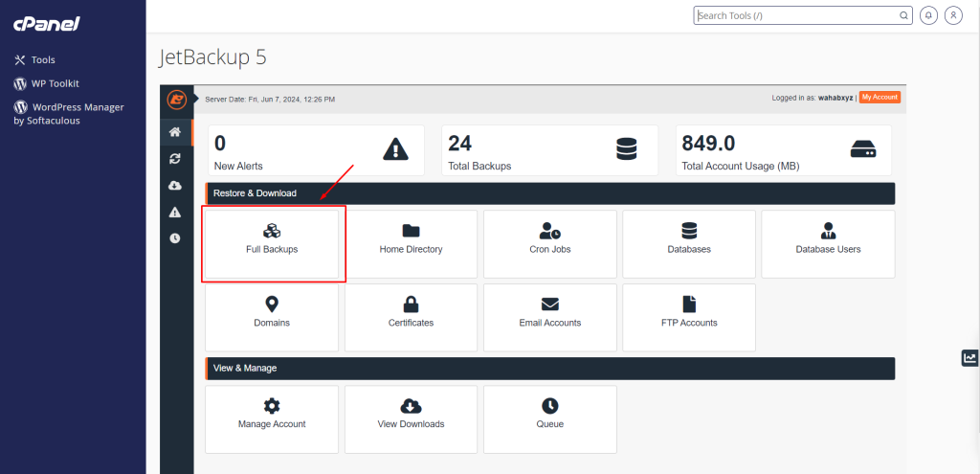Click the clock queue icon in sidebar
The height and width of the screenshot is (474, 980).
[174, 238]
